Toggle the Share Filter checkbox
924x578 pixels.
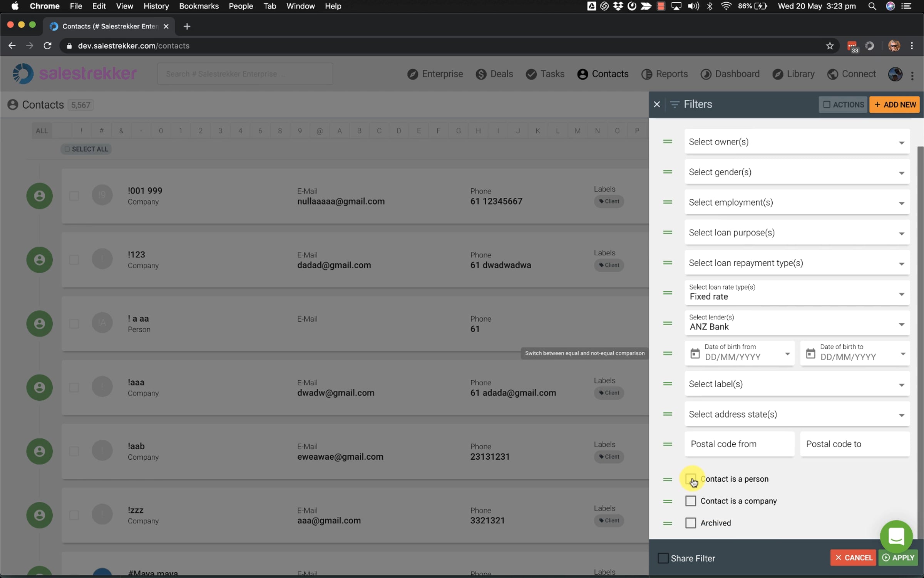pyautogui.click(x=663, y=558)
